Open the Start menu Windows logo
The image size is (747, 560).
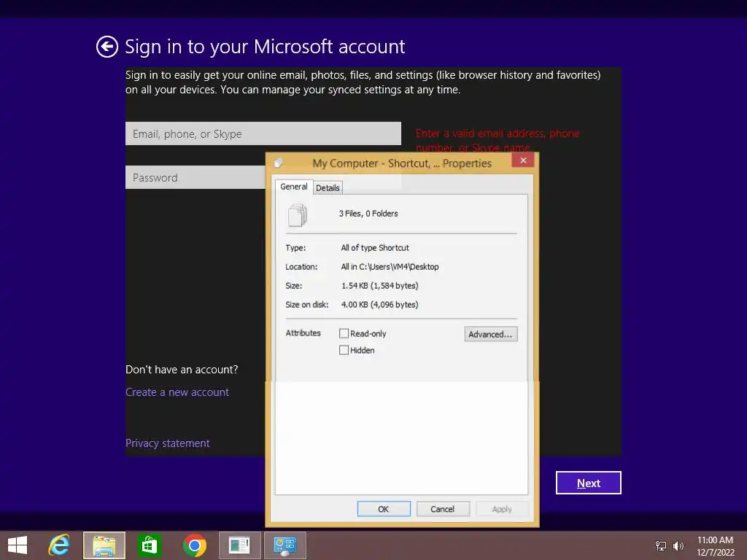18,545
